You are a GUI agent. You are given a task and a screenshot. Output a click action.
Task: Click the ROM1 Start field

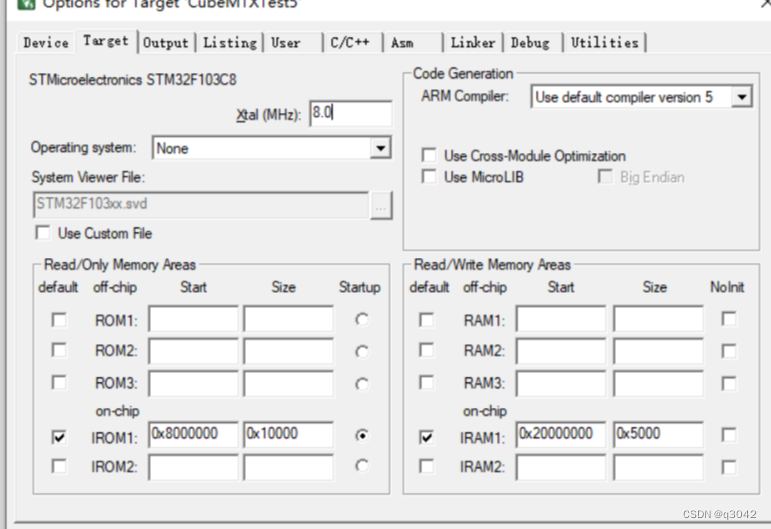pos(193,319)
